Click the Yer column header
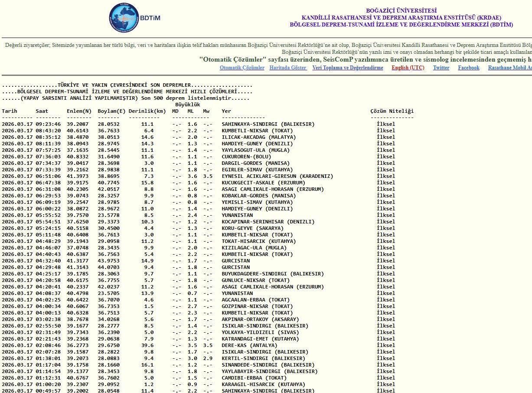Image resolution: width=532 pixels, height=393 pixels. pos(226,111)
